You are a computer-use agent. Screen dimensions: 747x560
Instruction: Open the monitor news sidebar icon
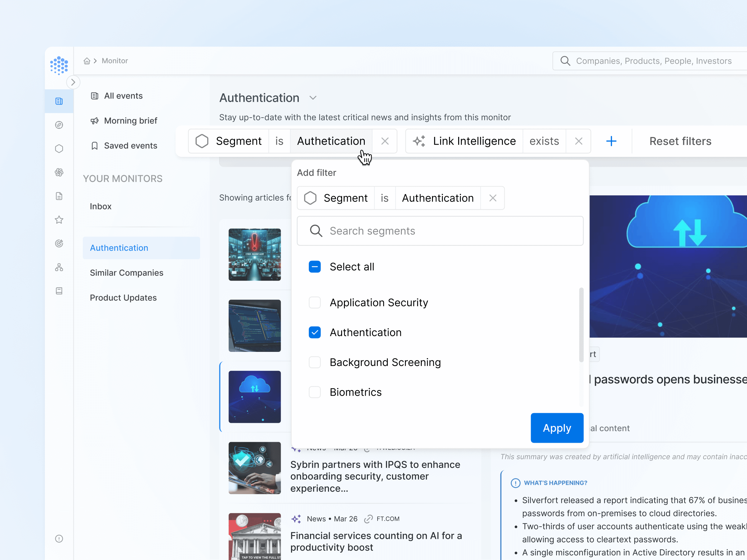(x=59, y=101)
